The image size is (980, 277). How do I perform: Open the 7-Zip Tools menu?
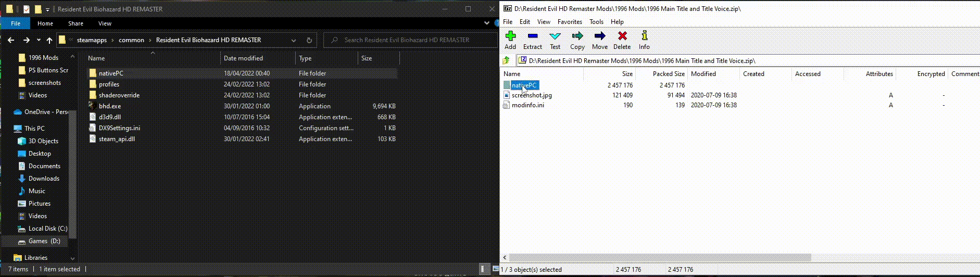tap(596, 22)
